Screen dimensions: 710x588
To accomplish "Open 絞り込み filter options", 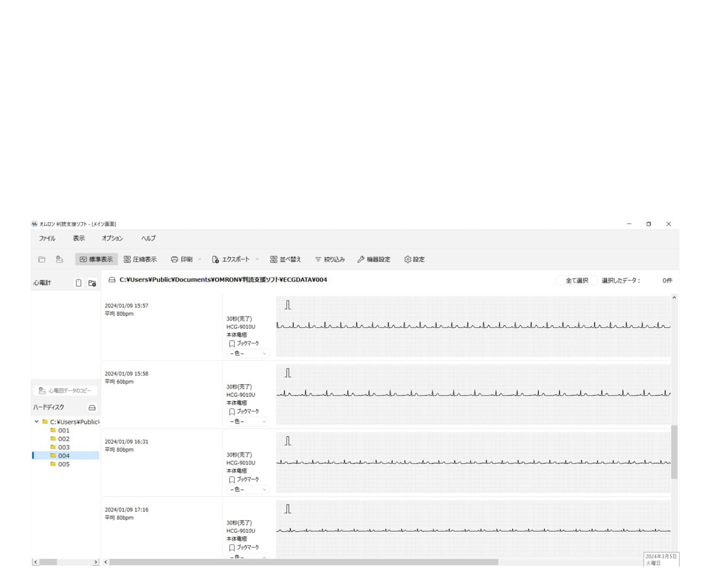I will 330,259.
